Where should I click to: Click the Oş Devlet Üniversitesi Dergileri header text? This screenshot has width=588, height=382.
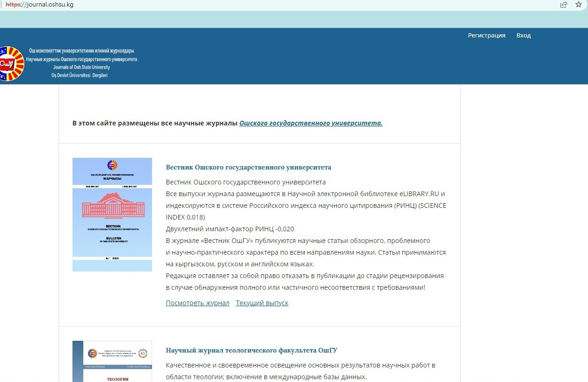pyautogui.click(x=80, y=75)
